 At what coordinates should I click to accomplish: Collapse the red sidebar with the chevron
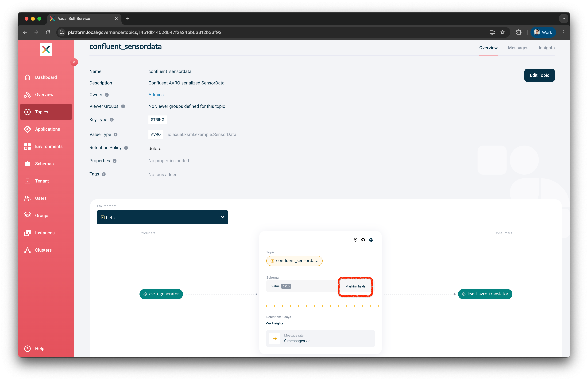pos(74,62)
